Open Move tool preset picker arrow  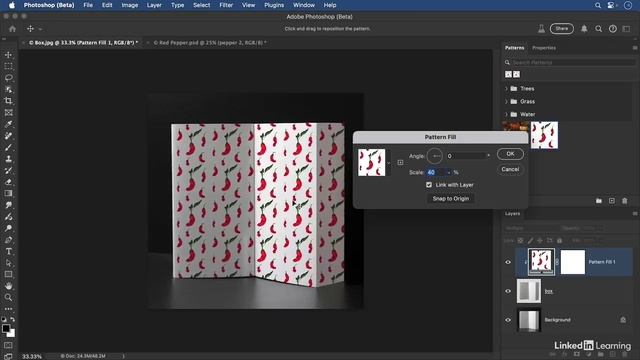40,29
